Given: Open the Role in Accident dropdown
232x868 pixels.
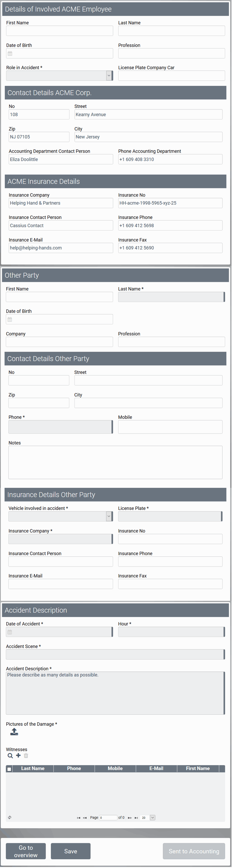Looking at the screenshot, I should click(109, 76).
